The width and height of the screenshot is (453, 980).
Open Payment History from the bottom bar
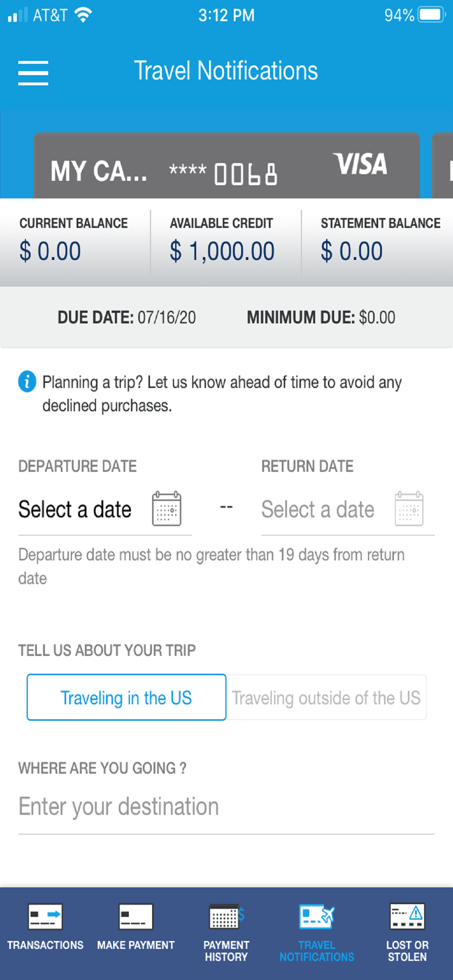(x=226, y=933)
